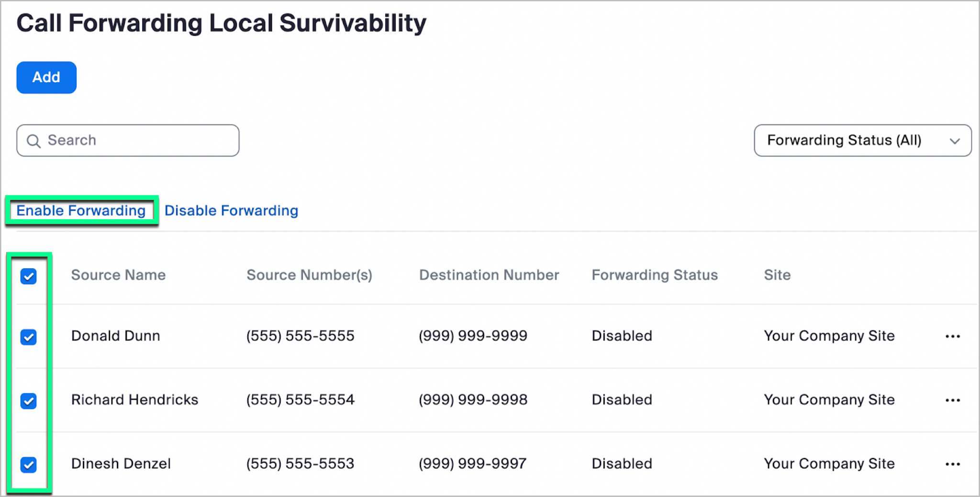Open more options for Donald Dunn
Image resolution: width=980 pixels, height=497 pixels.
(952, 336)
